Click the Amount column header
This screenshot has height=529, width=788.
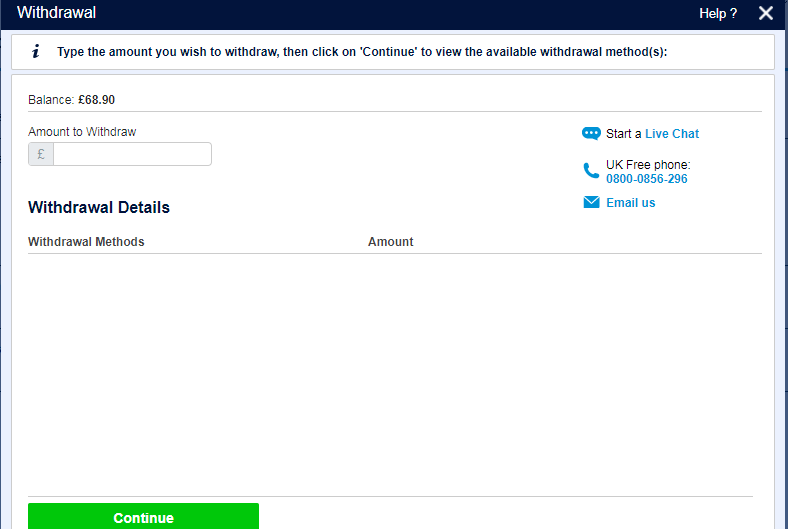[390, 242]
